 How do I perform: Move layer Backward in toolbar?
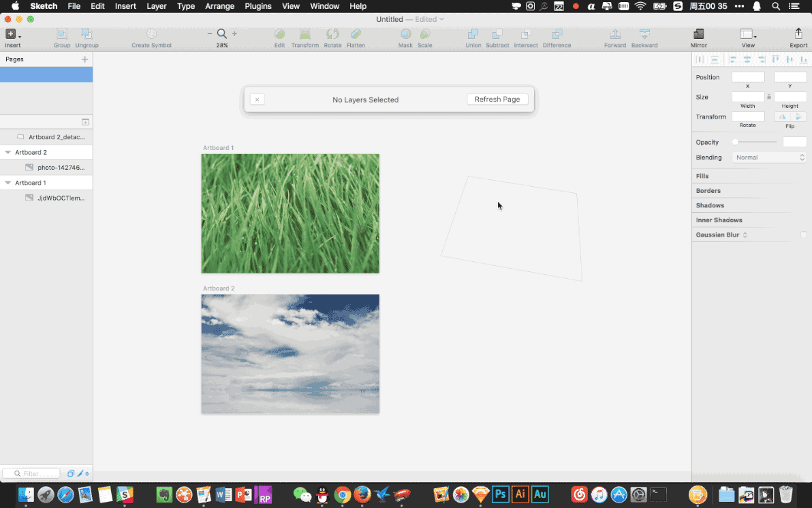(x=644, y=34)
